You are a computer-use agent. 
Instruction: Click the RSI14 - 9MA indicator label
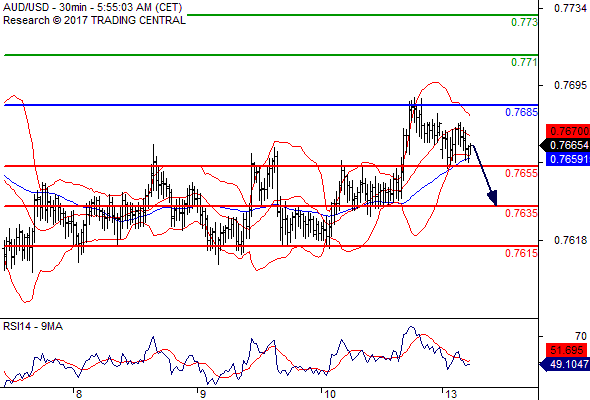click(33, 326)
